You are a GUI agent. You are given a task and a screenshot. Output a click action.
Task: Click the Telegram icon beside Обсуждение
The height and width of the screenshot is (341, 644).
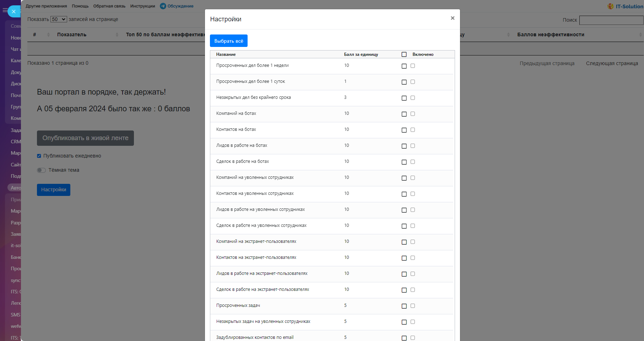click(163, 6)
